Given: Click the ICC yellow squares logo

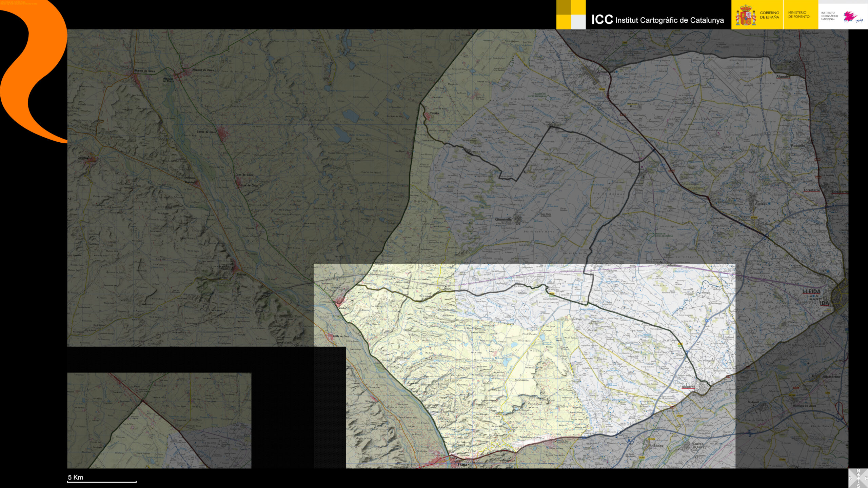Looking at the screenshot, I should pyautogui.click(x=571, y=15).
